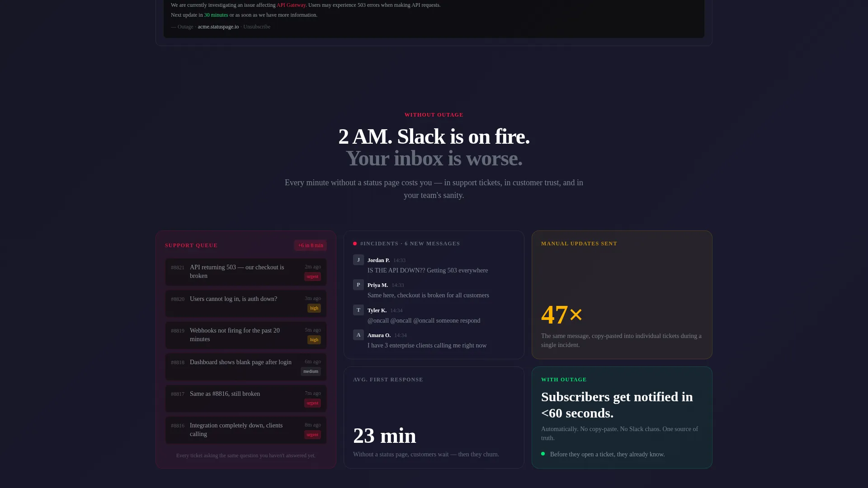Click the name Jordan P.
The width and height of the screenshot is (868, 488).
pyautogui.click(x=378, y=260)
